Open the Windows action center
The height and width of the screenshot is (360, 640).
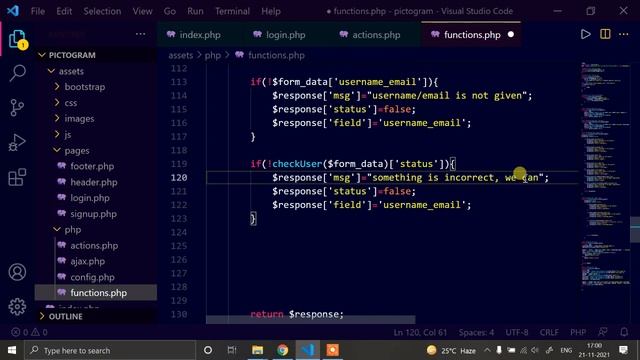[623, 350]
